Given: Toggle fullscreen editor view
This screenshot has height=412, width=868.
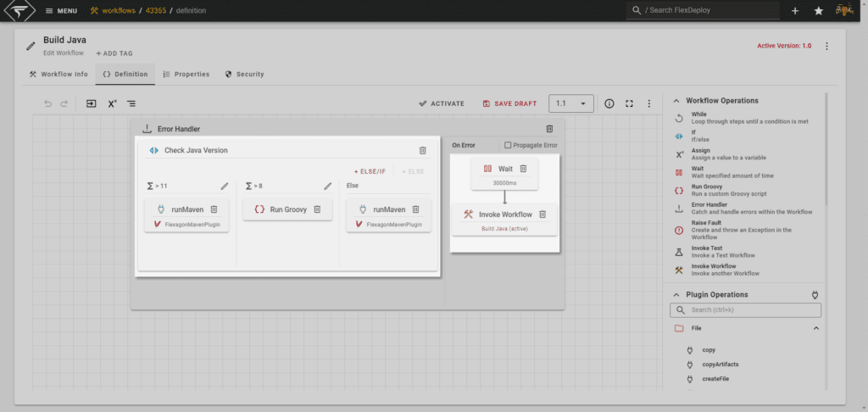Looking at the screenshot, I should [629, 103].
